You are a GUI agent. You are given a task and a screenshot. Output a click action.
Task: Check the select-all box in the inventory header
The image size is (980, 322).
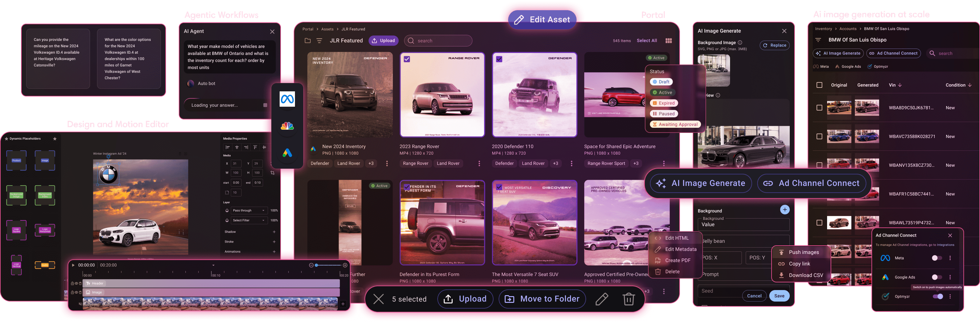[819, 85]
